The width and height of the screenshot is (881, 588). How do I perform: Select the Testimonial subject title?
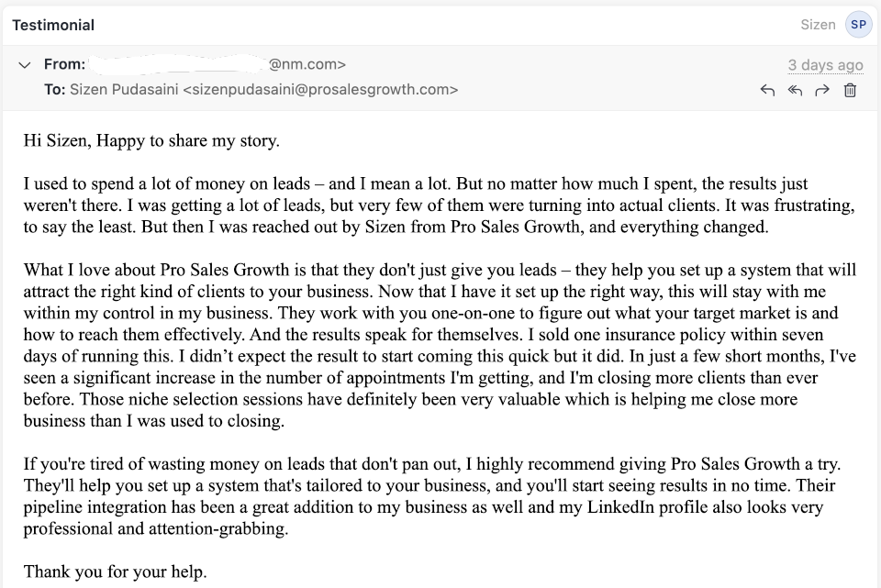[x=53, y=26]
